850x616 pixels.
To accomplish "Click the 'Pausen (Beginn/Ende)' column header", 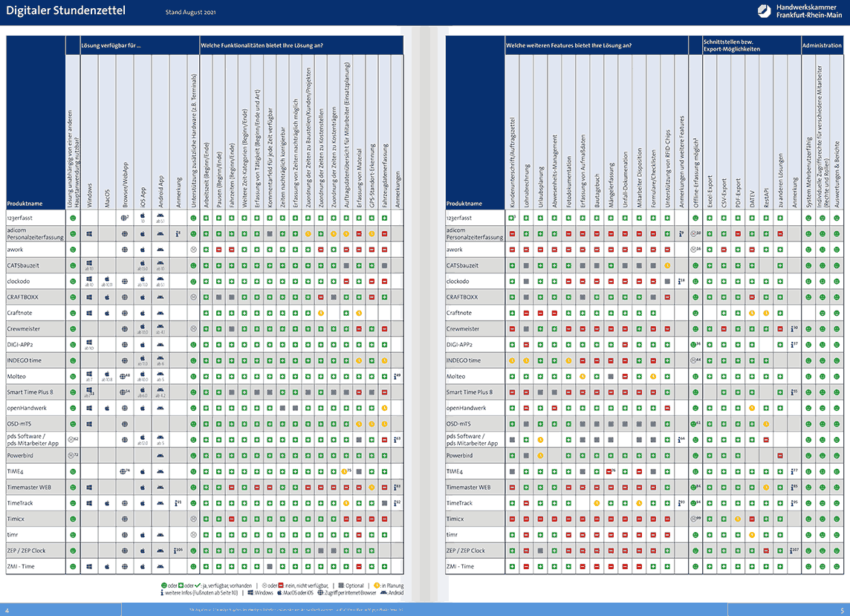I will (x=219, y=179).
